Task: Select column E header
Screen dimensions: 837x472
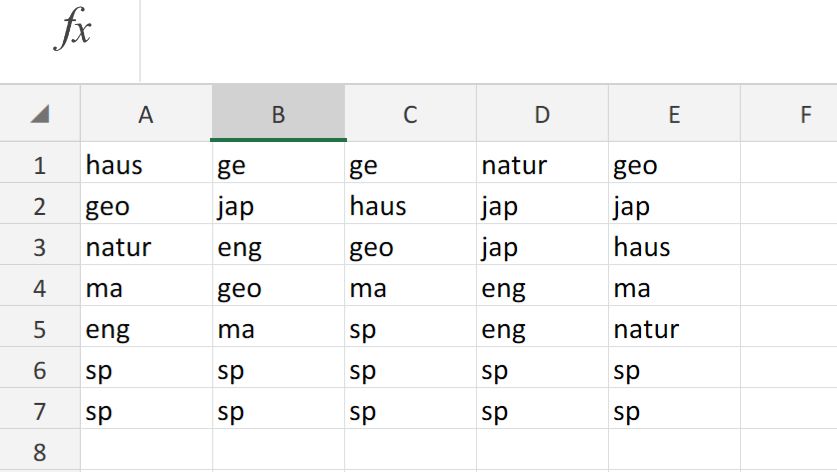Action: [674, 113]
